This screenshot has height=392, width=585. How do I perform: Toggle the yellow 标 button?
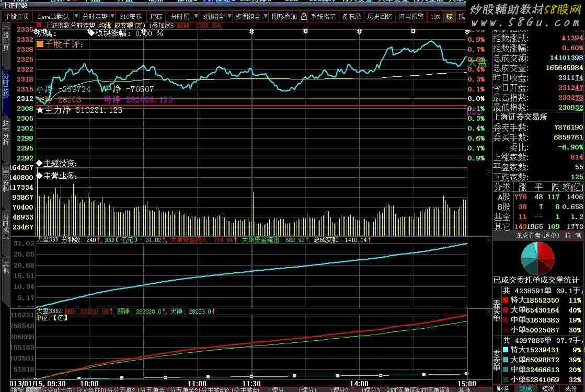click(x=449, y=17)
